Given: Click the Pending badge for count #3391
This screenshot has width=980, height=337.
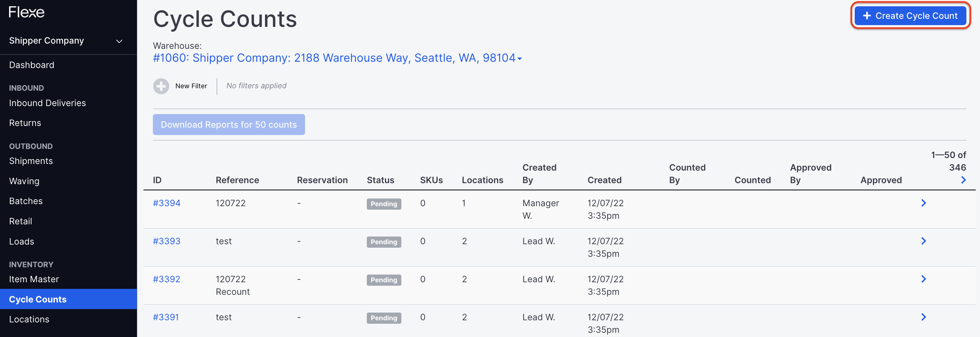Looking at the screenshot, I should (x=384, y=317).
